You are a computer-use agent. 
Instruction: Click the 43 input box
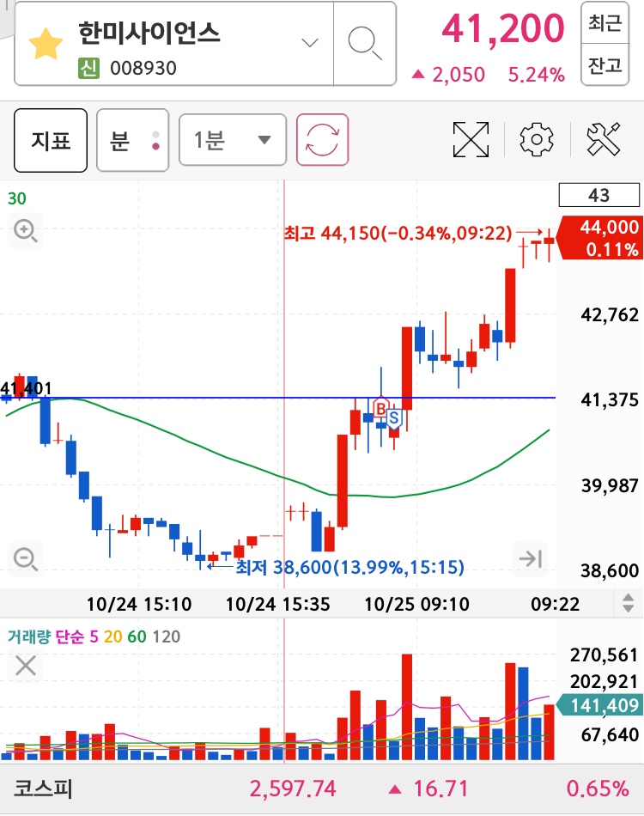[x=598, y=195]
